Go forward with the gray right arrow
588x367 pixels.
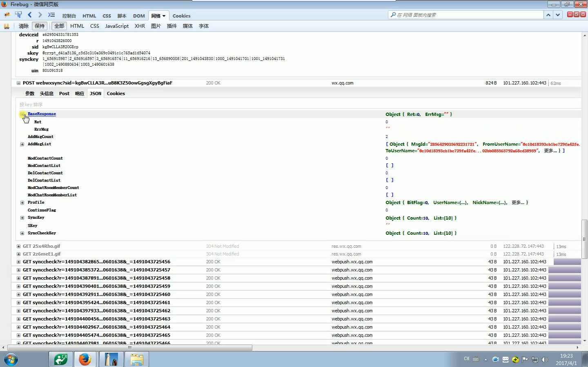click(40, 15)
